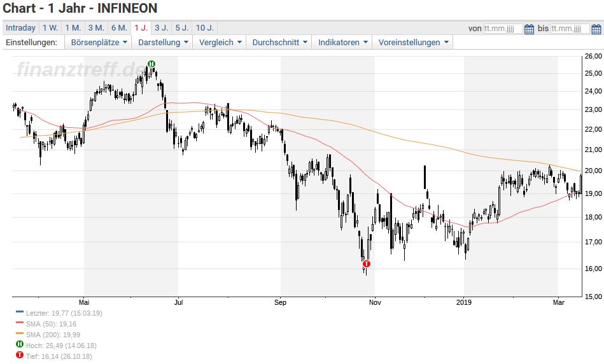Expand the Voreinstellungen dropdown
This screenshot has height=364, width=604.
pos(412,43)
